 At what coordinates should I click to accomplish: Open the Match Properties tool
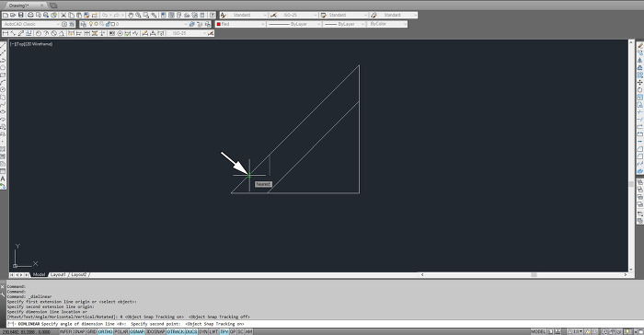[86, 16]
